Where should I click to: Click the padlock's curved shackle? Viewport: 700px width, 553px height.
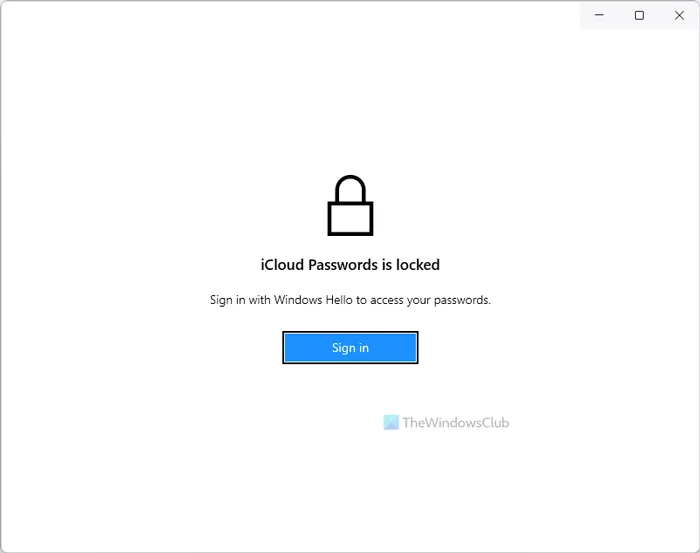350,184
